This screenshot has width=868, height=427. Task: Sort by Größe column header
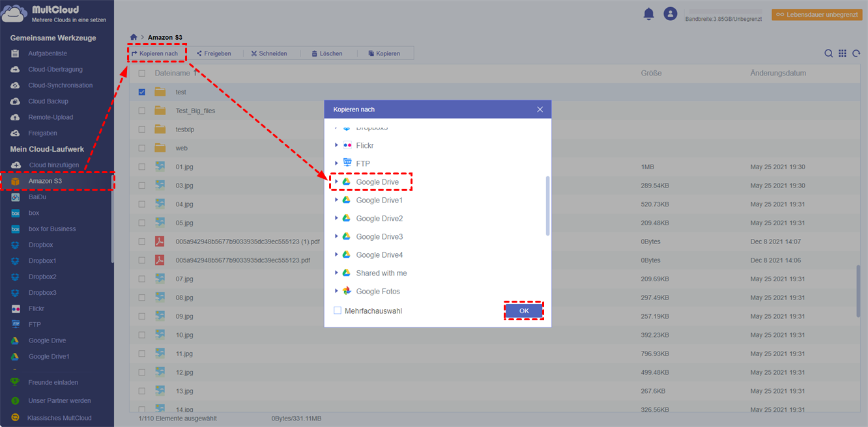pyautogui.click(x=651, y=74)
